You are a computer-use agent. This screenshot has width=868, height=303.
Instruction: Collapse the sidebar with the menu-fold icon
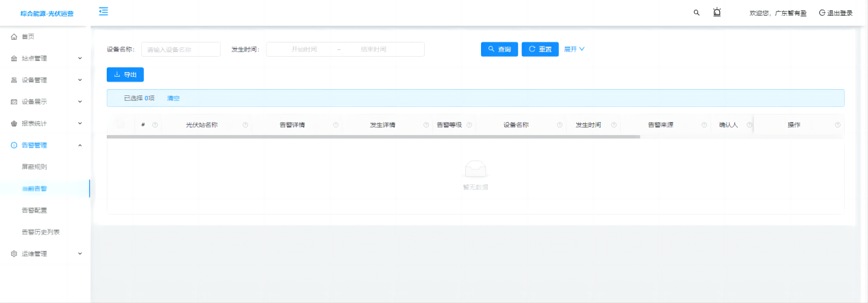click(x=103, y=11)
